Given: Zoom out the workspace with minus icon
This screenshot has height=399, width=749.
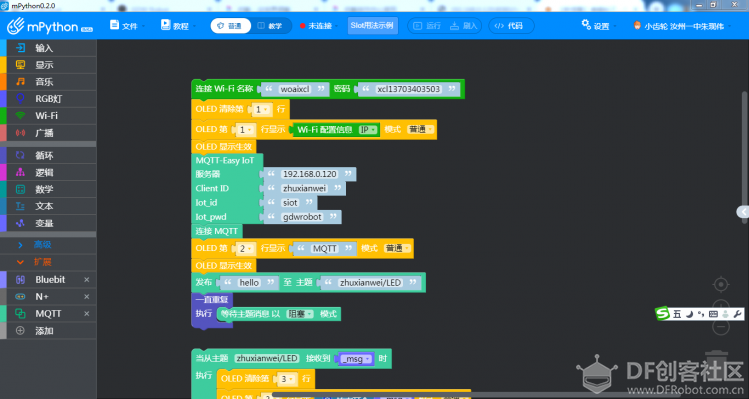Looking at the screenshot, I should click(x=721, y=327).
